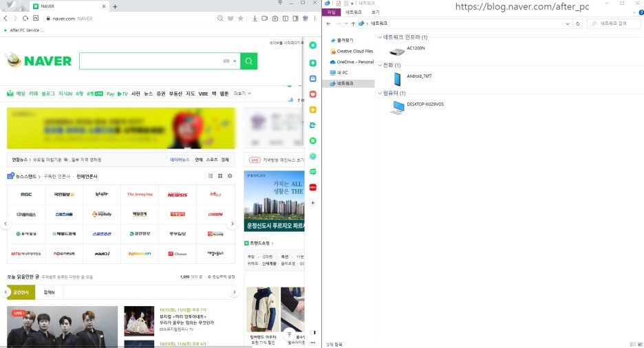
Task: Open newsstand settings gear
Action: 230,176
